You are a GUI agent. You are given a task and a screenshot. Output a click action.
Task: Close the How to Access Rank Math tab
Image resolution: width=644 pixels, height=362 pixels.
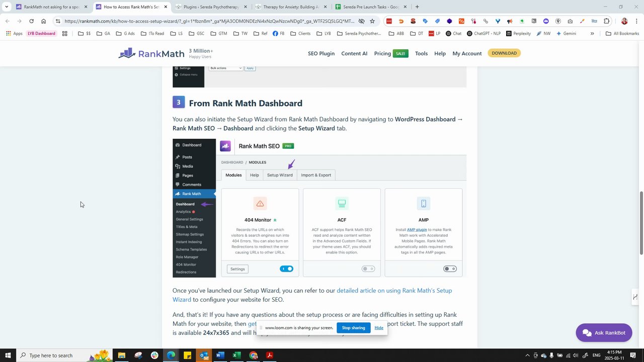click(166, 7)
